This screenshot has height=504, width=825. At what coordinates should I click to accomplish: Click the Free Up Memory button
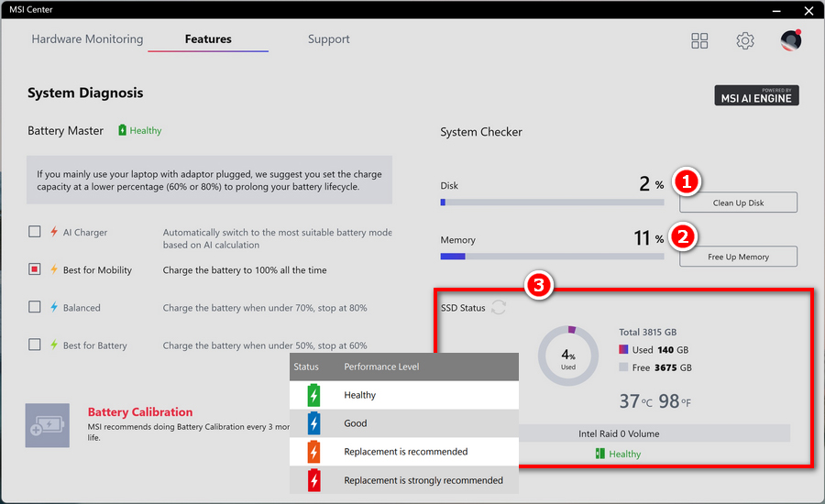click(x=738, y=257)
